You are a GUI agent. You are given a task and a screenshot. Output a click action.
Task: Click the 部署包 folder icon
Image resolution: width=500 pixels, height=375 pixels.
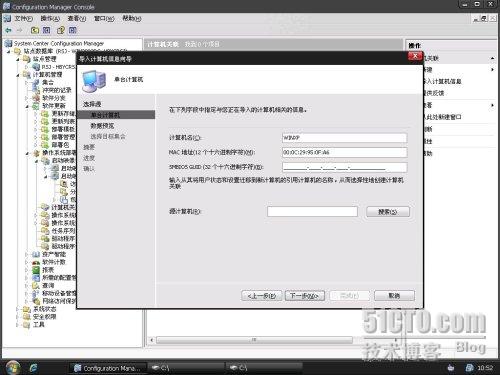click(x=45, y=145)
